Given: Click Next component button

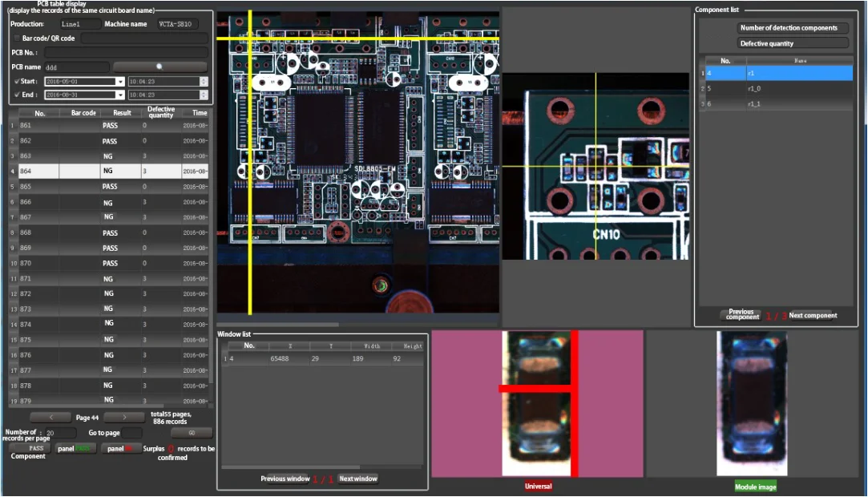Looking at the screenshot, I should (812, 316).
